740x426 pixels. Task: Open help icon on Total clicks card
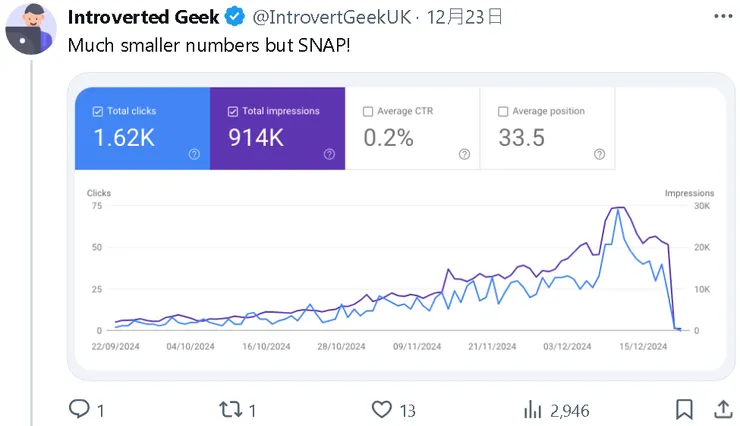(194, 154)
